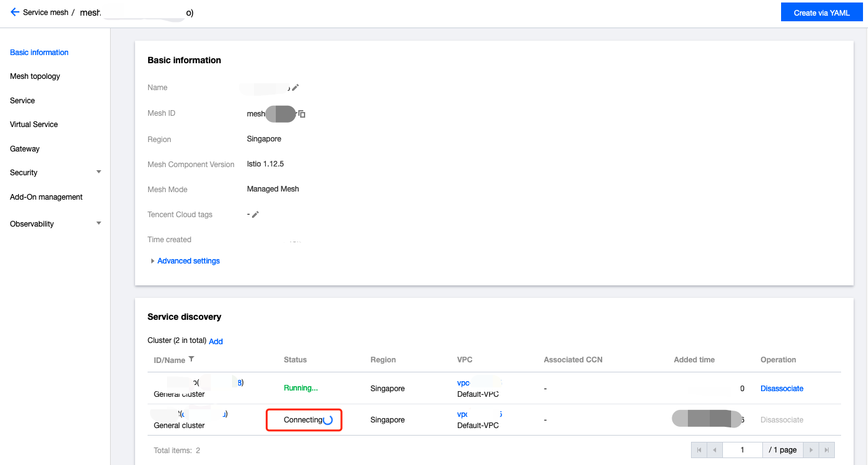Expand Advanced settings section

coord(185,261)
